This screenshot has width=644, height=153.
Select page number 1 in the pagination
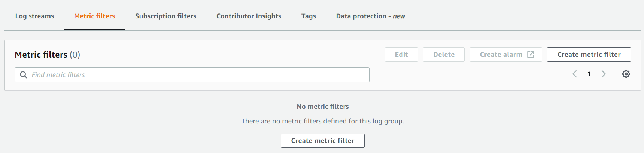coord(589,74)
